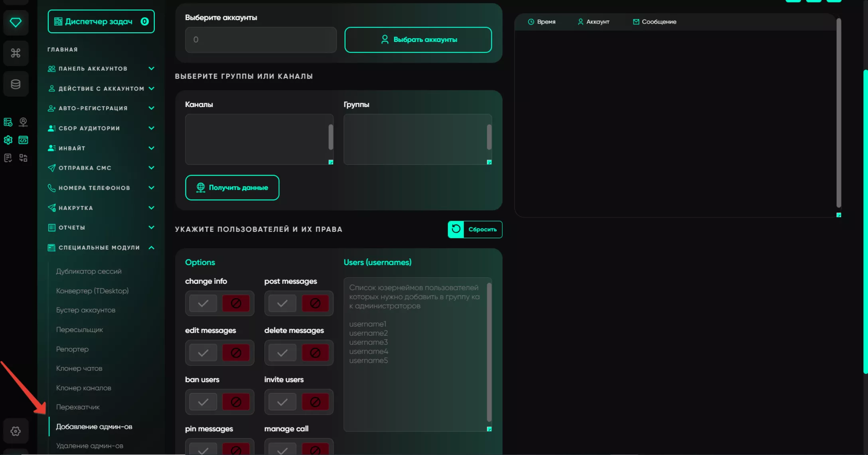The width and height of the screenshot is (868, 455).
Task: Click the Диспетчер задач counter badge
Action: coord(145,22)
